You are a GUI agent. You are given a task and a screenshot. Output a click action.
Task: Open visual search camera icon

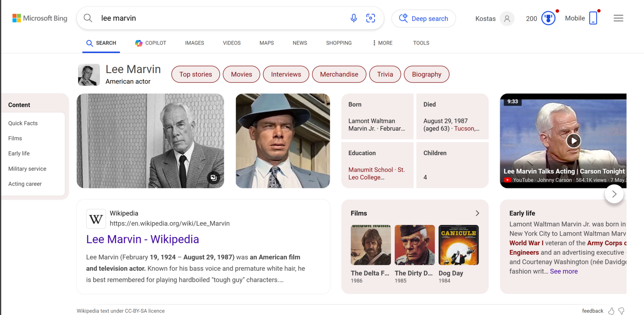pyautogui.click(x=370, y=18)
